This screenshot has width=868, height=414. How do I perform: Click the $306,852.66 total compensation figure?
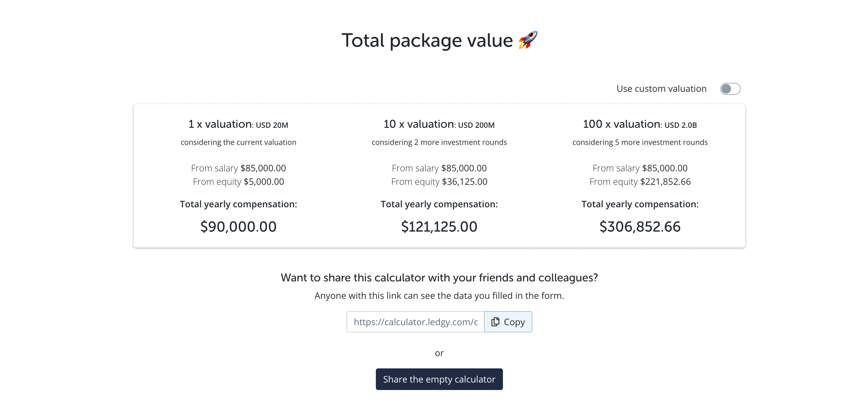640,226
